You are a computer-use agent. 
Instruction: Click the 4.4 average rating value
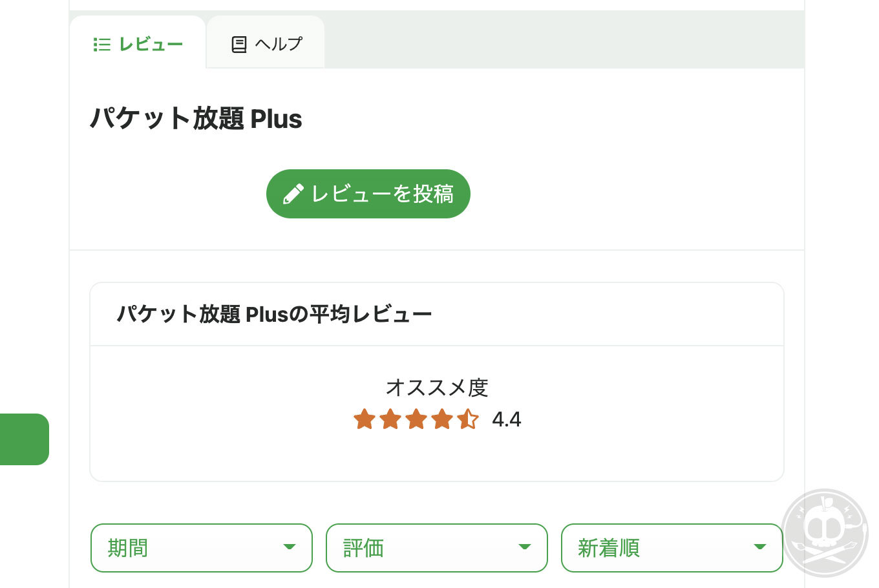507,419
